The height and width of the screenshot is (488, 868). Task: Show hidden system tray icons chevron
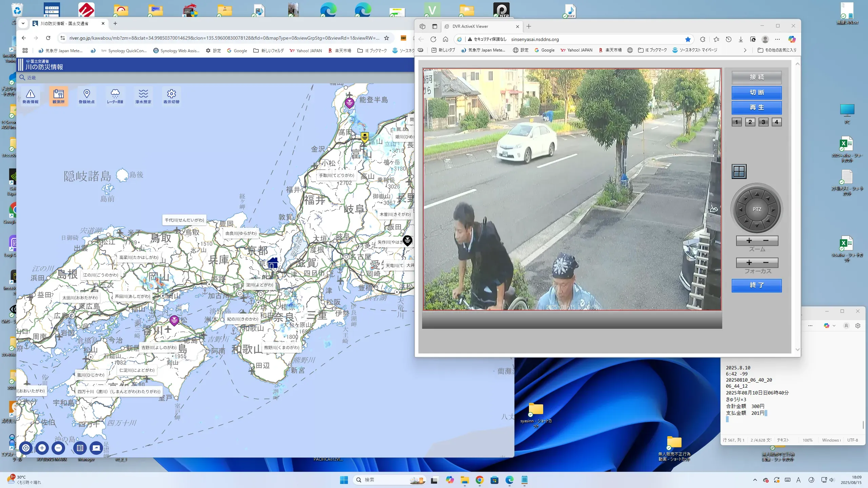[755, 480]
